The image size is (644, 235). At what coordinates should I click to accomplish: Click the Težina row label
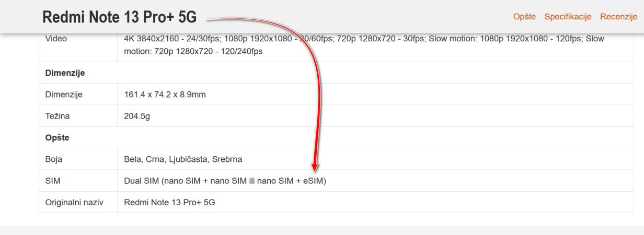click(x=57, y=116)
